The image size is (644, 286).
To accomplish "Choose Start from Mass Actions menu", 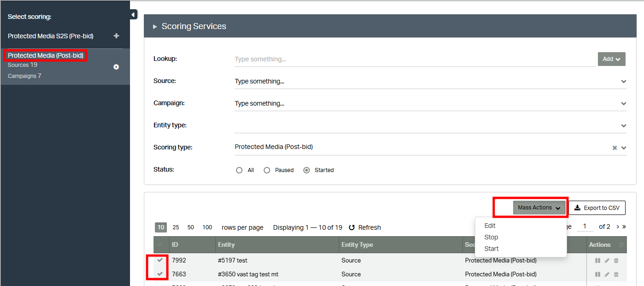I will [x=491, y=249].
